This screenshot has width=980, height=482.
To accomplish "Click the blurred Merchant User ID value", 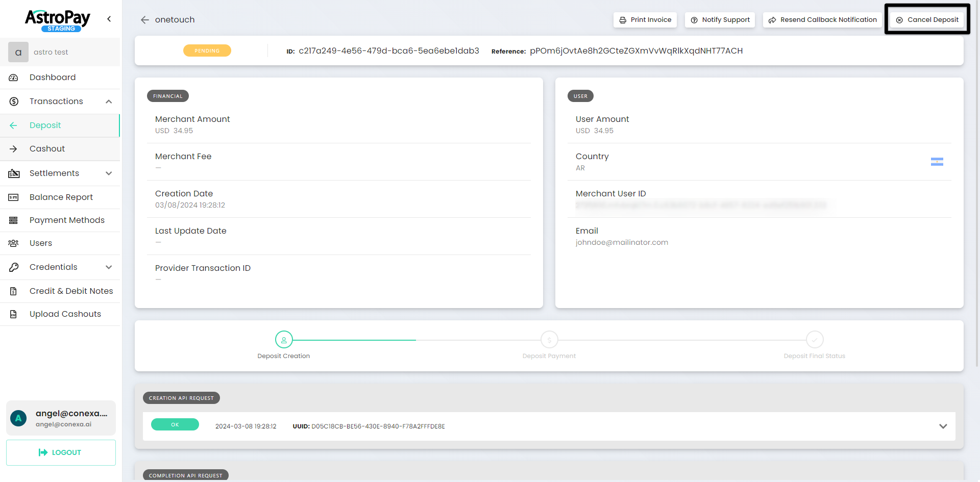I will (701, 205).
